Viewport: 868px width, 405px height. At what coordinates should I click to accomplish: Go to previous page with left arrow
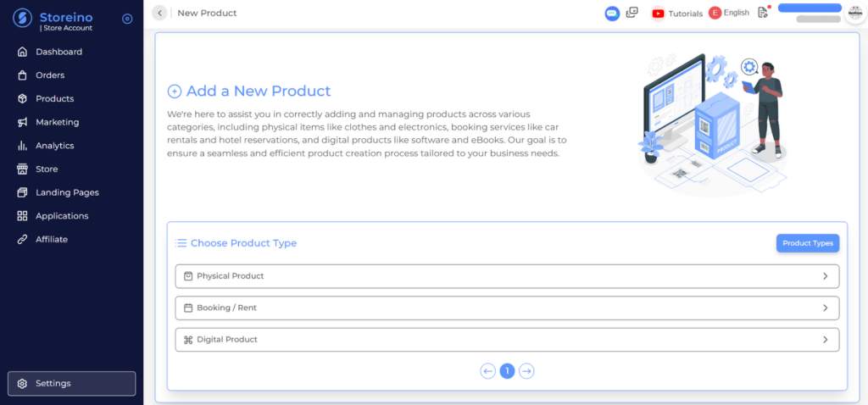(487, 371)
